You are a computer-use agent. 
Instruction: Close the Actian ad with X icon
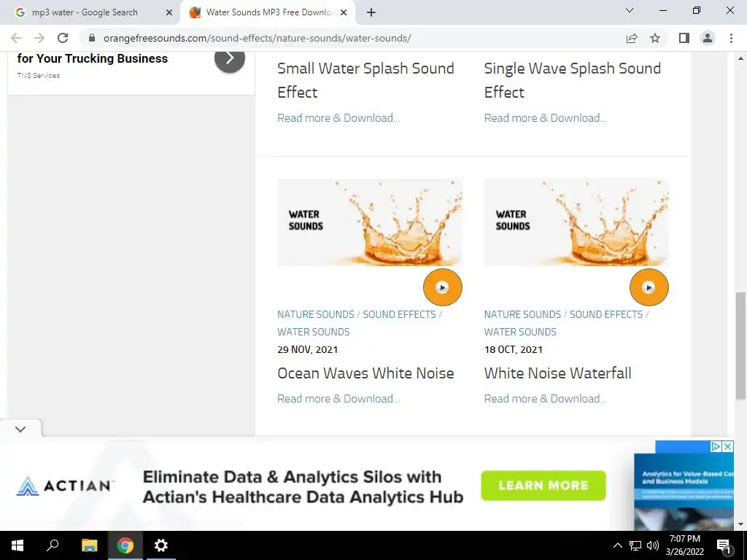point(728,446)
